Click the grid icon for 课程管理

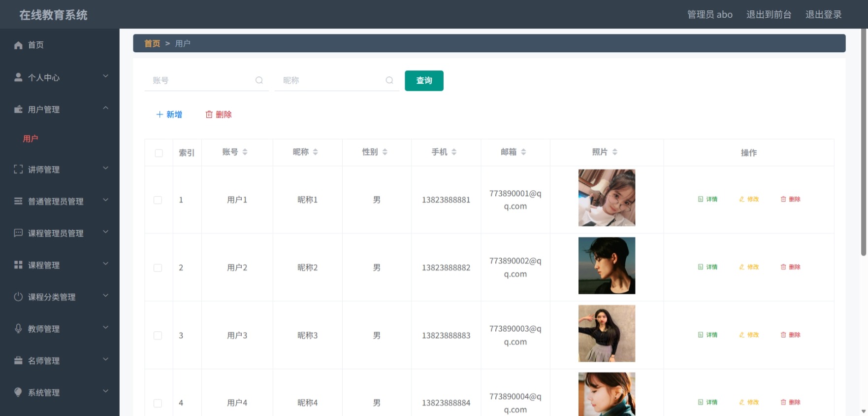[18, 265]
